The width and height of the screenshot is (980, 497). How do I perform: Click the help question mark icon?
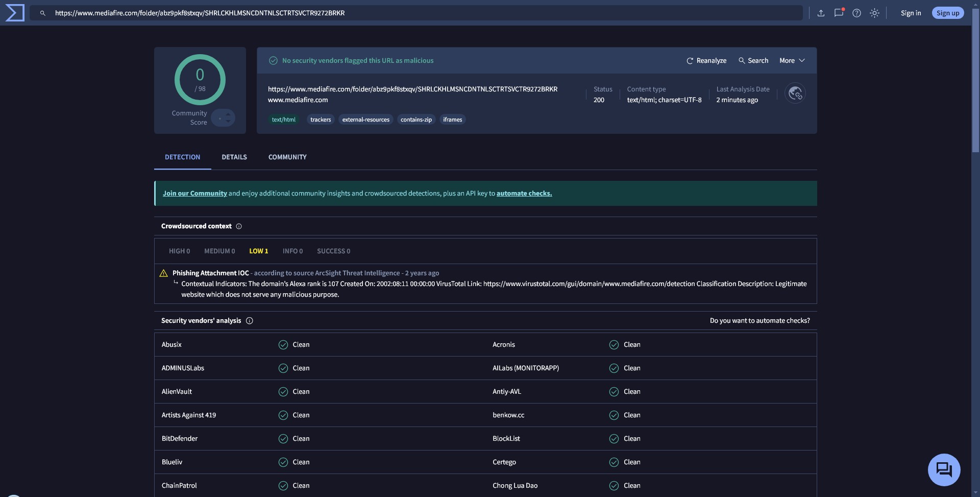(856, 13)
